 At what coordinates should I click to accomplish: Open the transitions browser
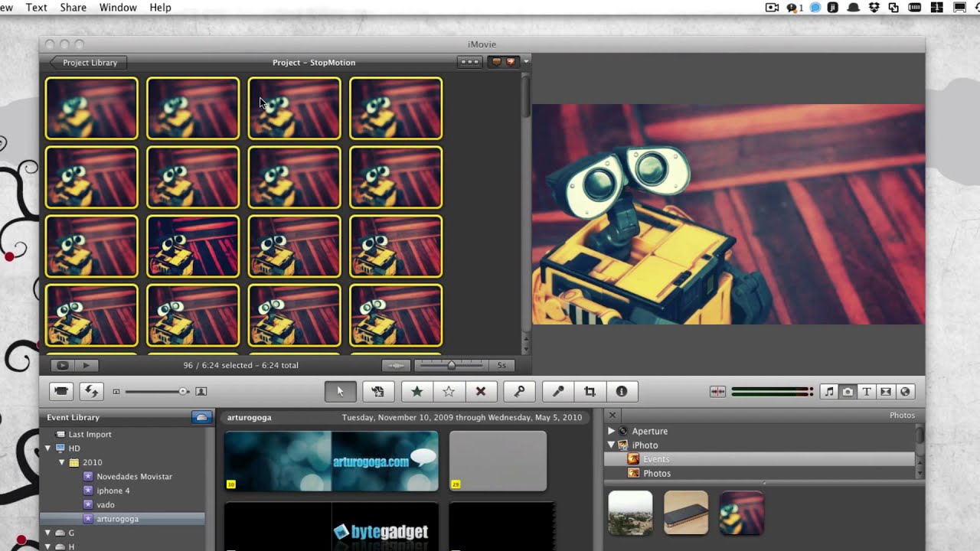[x=886, y=391]
